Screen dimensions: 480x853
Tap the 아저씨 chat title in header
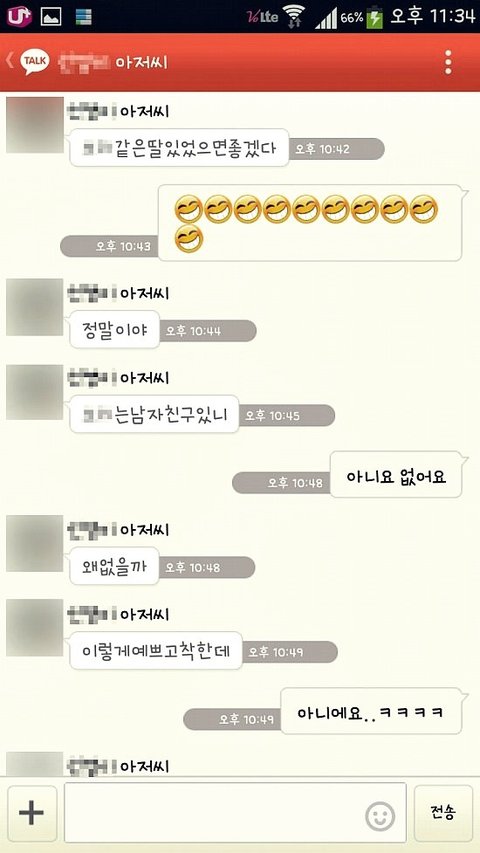pyautogui.click(x=141, y=62)
